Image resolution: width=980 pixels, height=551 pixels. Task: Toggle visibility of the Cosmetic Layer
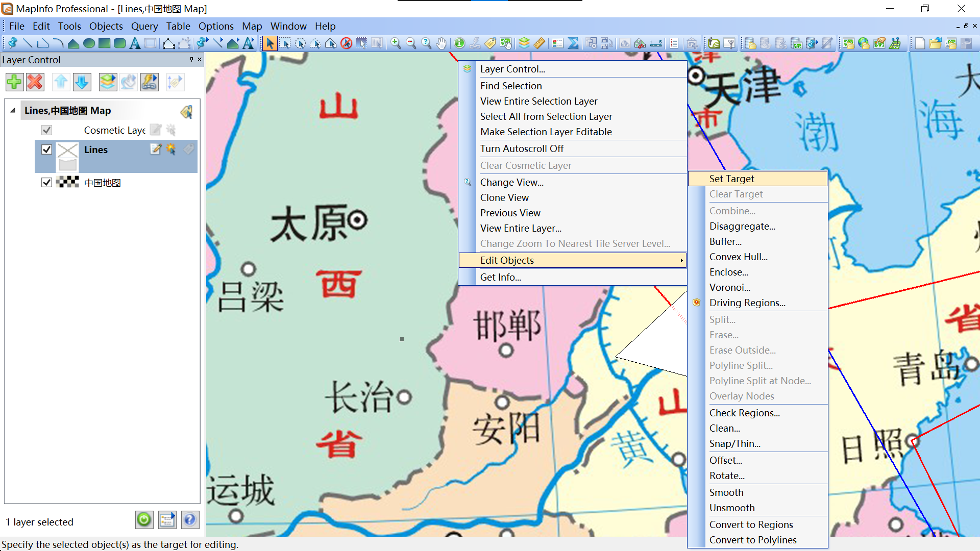46,130
